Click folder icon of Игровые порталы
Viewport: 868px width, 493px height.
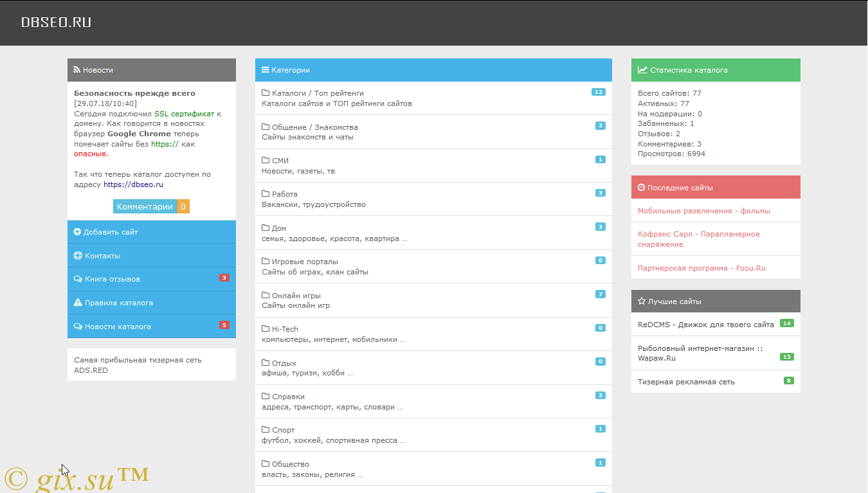click(x=266, y=262)
